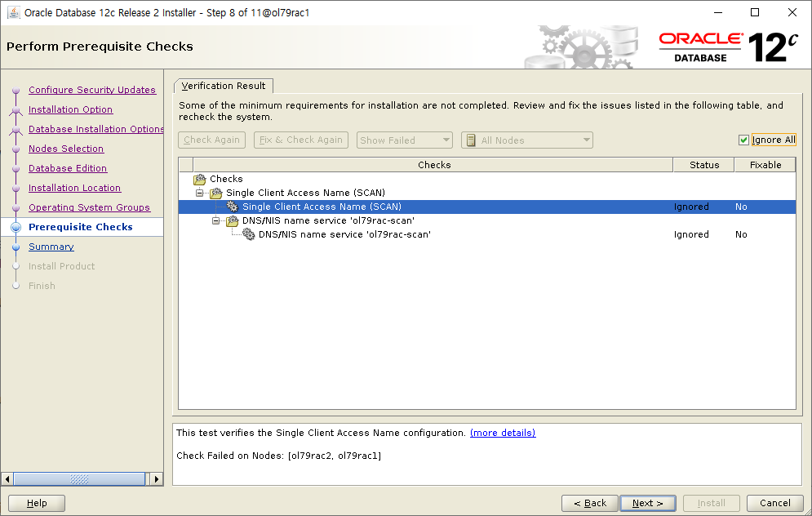The image size is (812, 516).
Task: Click DNS/NIS name service 'ol79rac-scan' group label
Action: [328, 220]
